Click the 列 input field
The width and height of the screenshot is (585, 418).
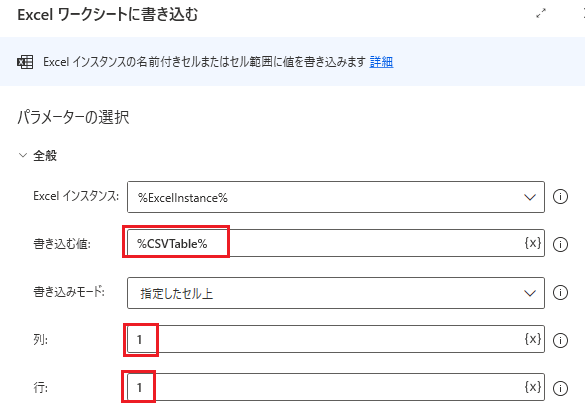coord(335,339)
